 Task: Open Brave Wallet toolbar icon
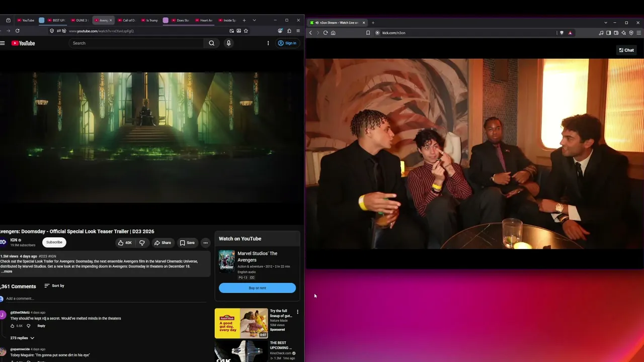click(616, 33)
